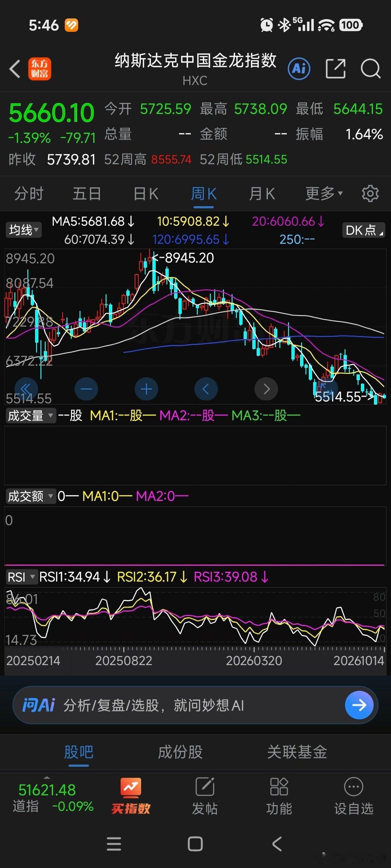Image resolution: width=391 pixels, height=868 pixels.
Task: Tap the 问Ai logo in input bar
Action: click(38, 705)
